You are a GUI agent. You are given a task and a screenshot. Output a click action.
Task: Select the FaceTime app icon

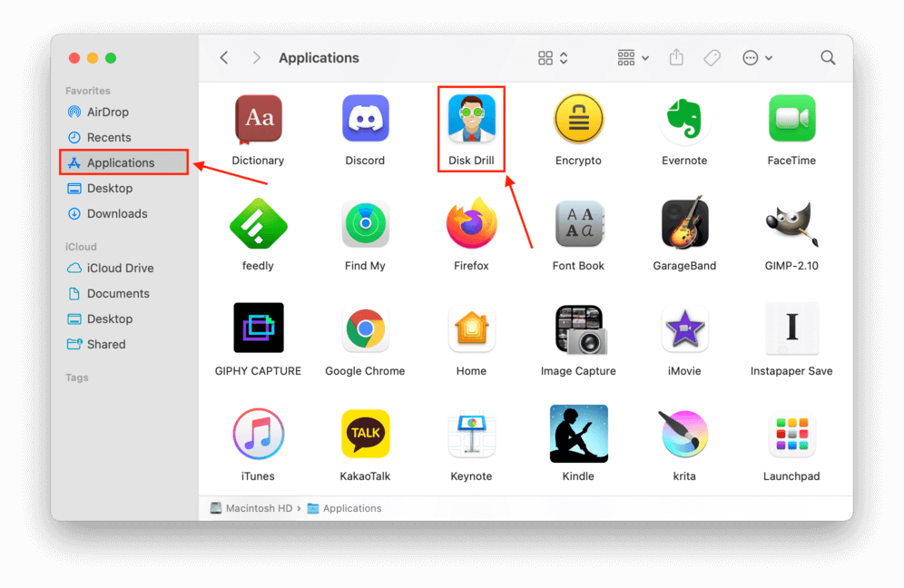click(791, 118)
